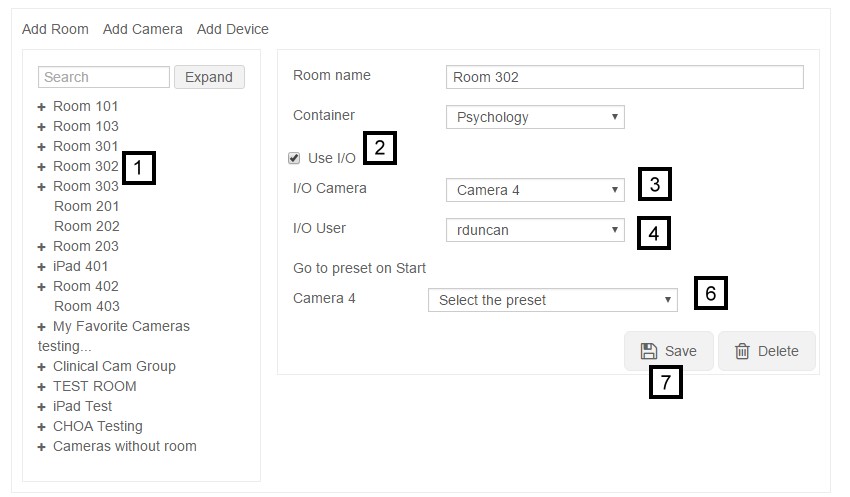850x497 pixels.
Task: Open Select the preset dropdown
Action: [x=552, y=300]
